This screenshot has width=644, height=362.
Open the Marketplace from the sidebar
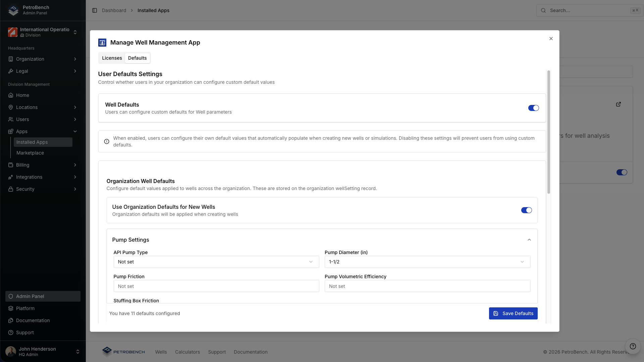30,153
